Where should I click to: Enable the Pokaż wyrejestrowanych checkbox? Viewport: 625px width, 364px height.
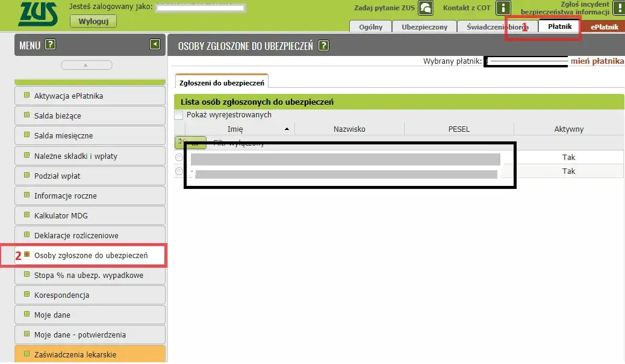click(x=179, y=115)
